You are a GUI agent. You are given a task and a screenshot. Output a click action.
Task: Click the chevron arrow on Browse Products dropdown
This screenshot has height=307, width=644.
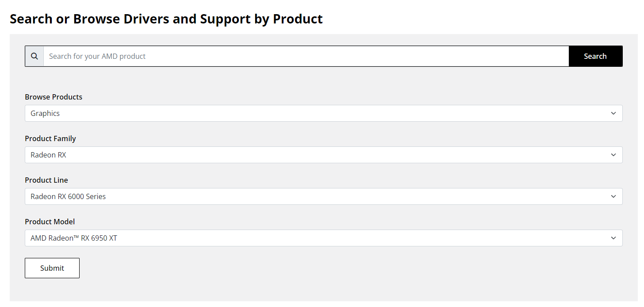click(613, 113)
